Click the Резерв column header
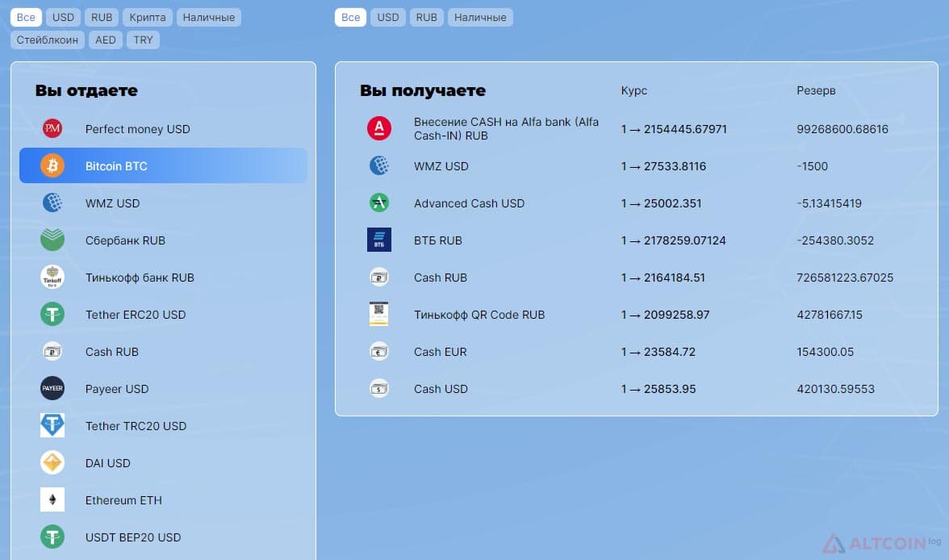This screenshot has height=560, width=949. pos(816,90)
